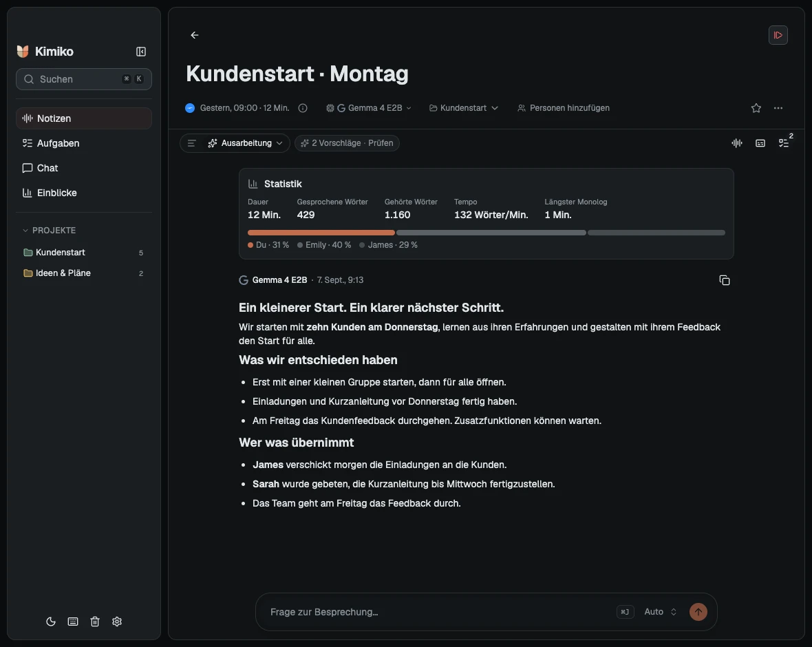Open the Einblicke section
812x647 pixels.
tap(84, 193)
